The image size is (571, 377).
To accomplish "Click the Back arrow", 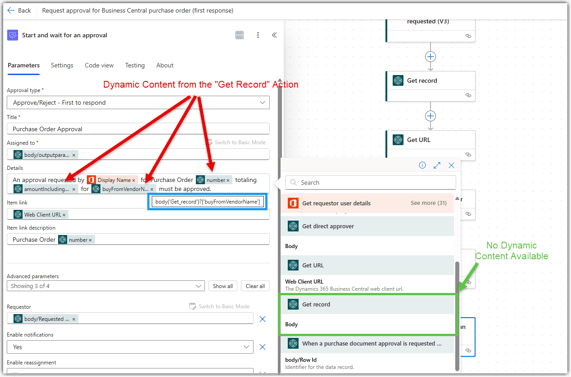I will click(x=11, y=11).
